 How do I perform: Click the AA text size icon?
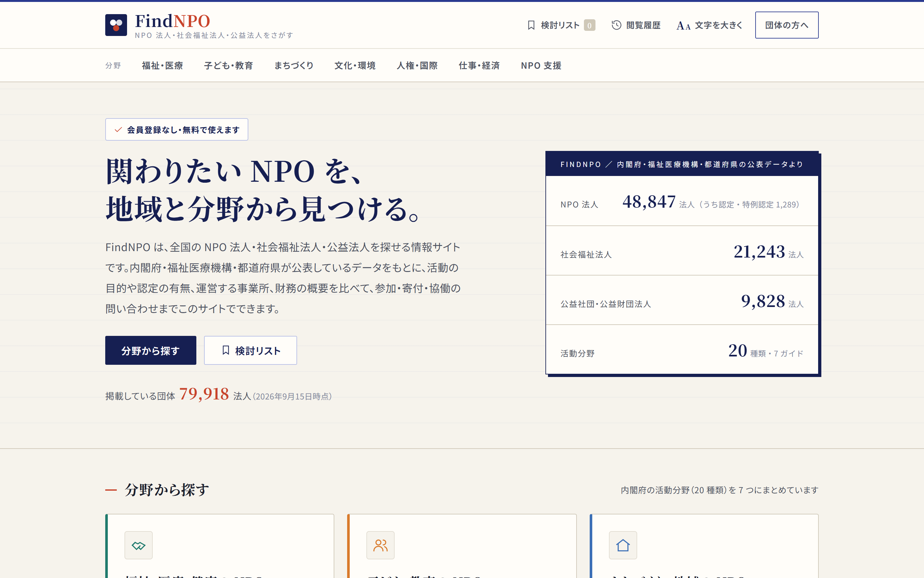683,26
